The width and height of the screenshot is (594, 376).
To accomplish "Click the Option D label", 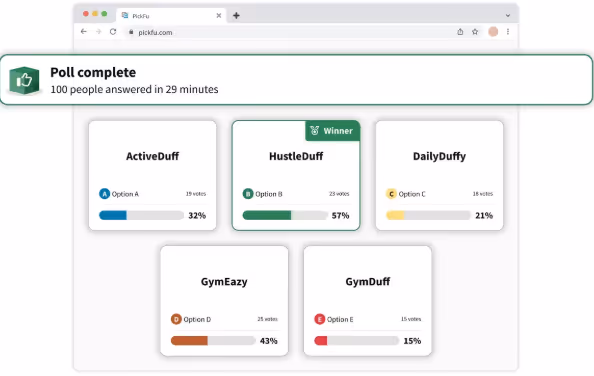I will click(x=197, y=319).
